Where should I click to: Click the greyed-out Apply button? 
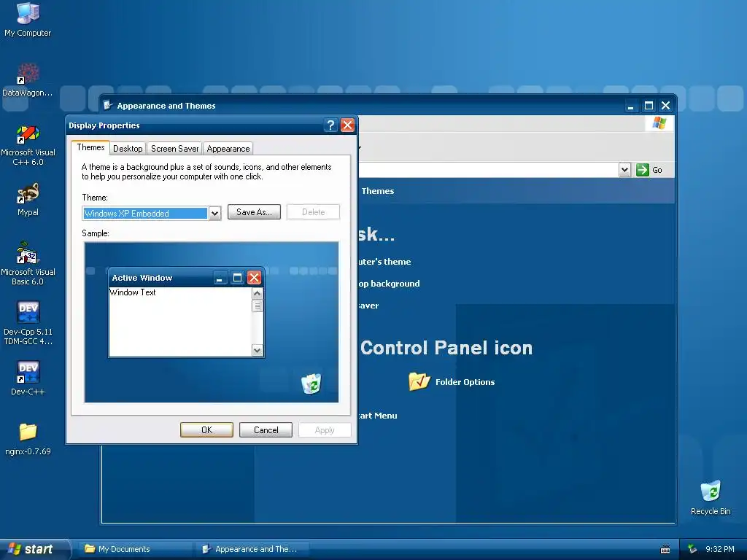(325, 430)
